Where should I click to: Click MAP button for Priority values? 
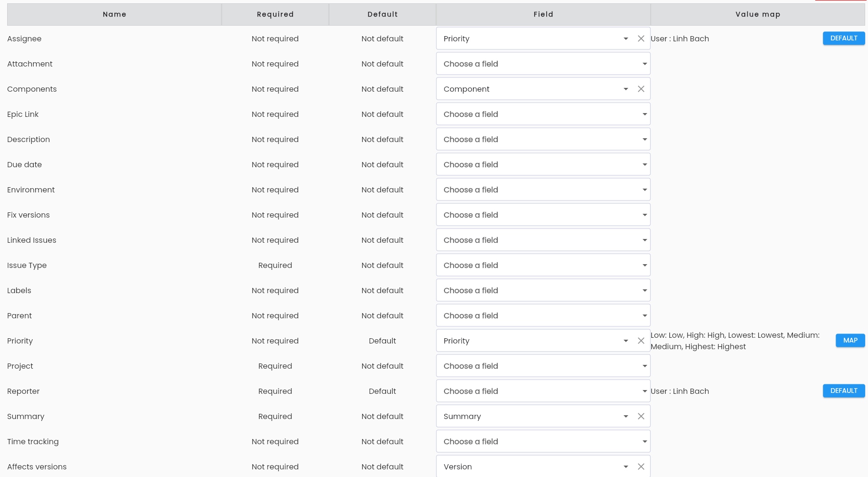coord(850,340)
